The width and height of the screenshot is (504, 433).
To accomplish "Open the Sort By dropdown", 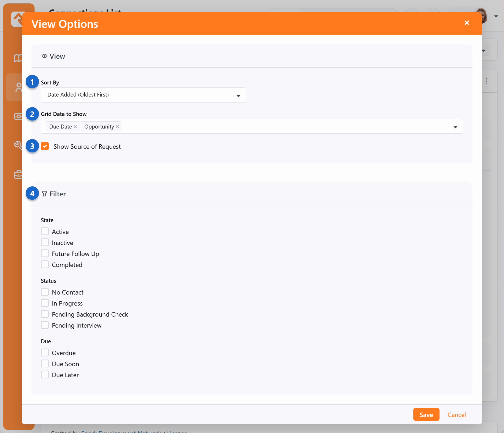I will (x=143, y=95).
